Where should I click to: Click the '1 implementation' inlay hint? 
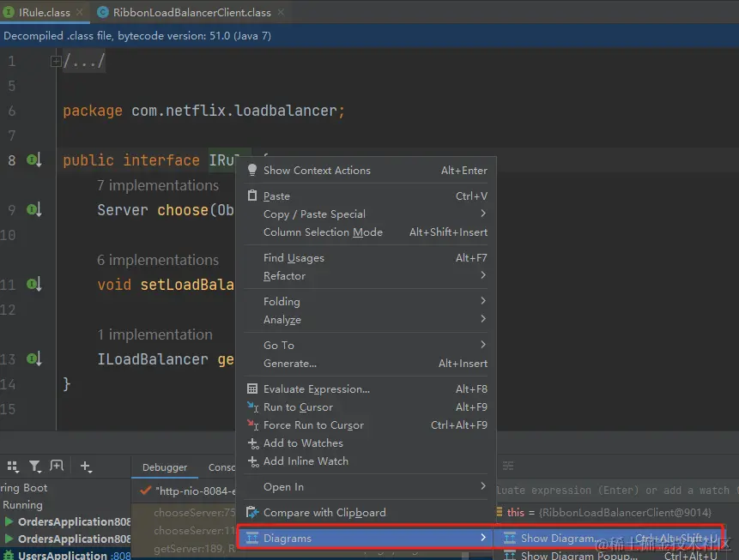point(155,334)
